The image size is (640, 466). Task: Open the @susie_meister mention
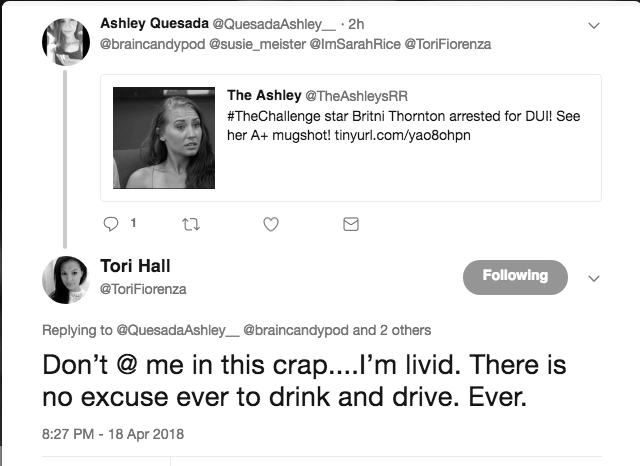click(x=257, y=44)
